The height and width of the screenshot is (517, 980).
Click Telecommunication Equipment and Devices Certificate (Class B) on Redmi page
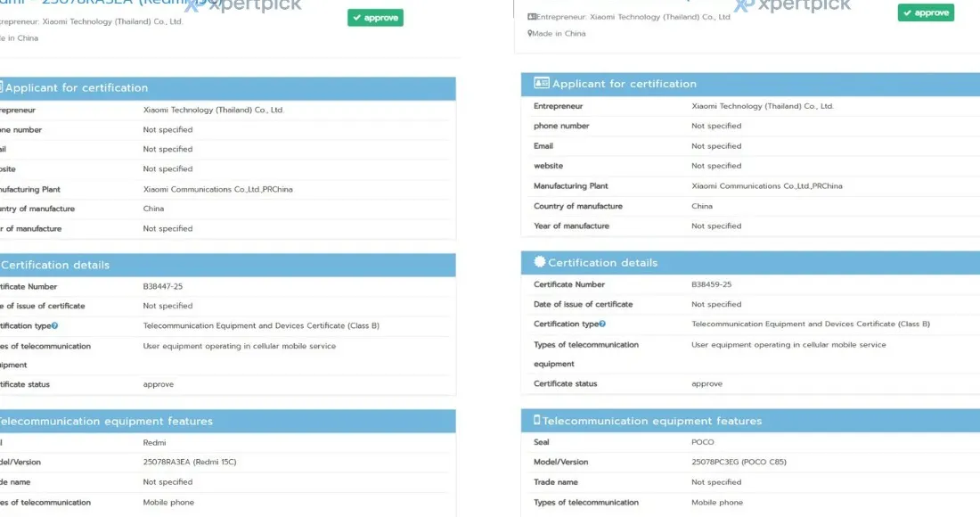click(261, 325)
